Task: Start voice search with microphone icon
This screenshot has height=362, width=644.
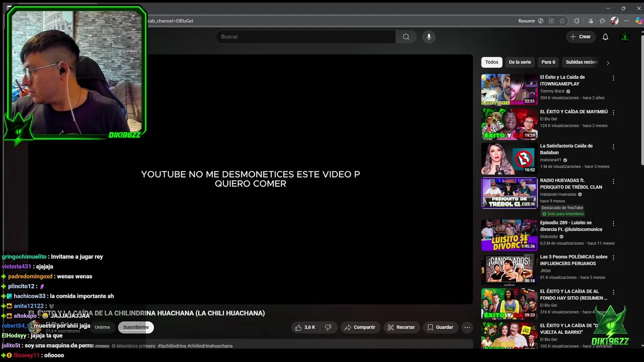Action: (429, 37)
